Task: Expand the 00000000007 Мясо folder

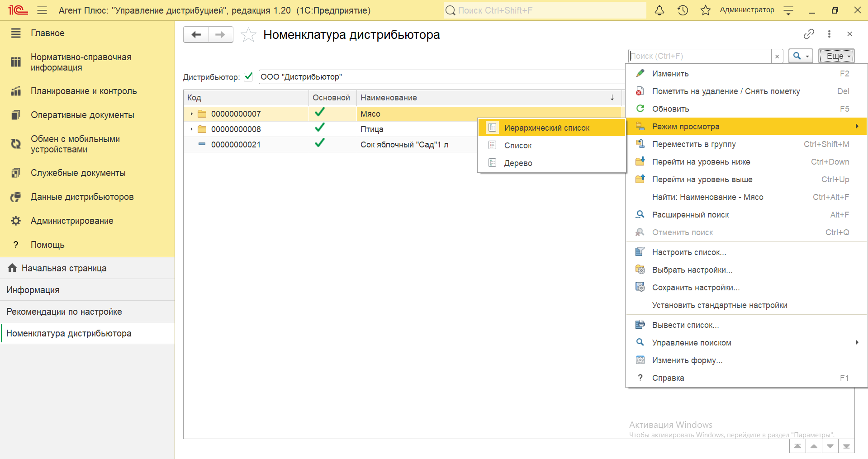Action: click(192, 114)
